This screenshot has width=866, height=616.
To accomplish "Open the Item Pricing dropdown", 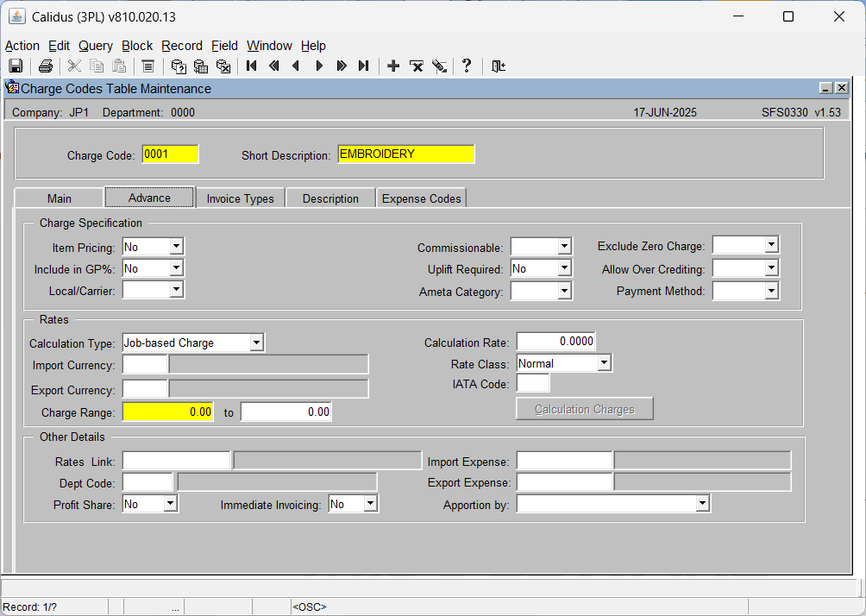I will click(176, 247).
